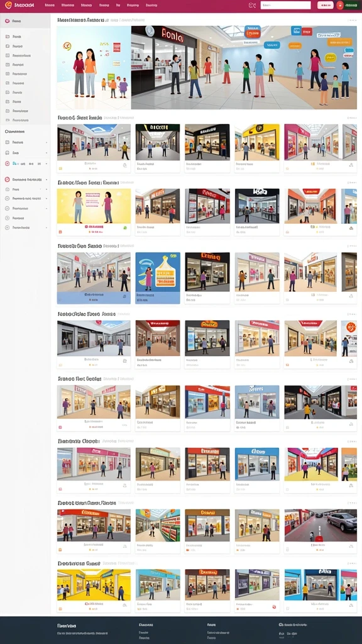Open the blue card showing yellow shopping bag
The height and width of the screenshot is (644, 362).
coord(158,278)
